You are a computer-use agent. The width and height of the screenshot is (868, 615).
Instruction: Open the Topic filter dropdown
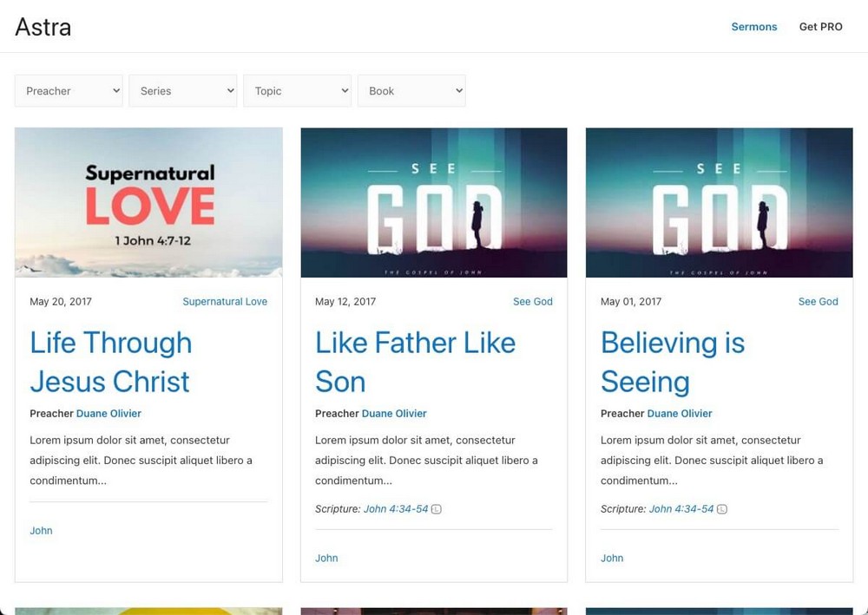tap(297, 90)
